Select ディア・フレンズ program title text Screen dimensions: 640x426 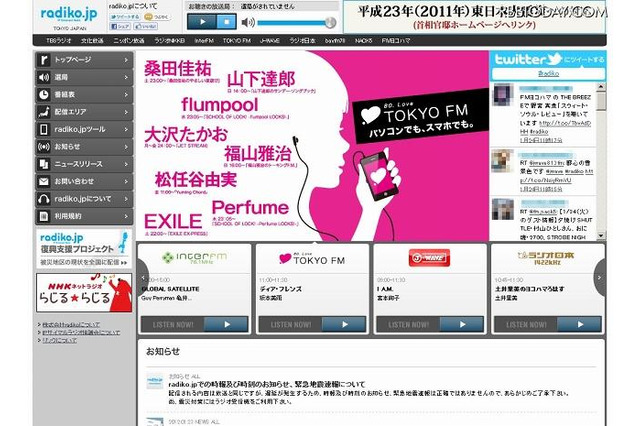[x=281, y=289]
